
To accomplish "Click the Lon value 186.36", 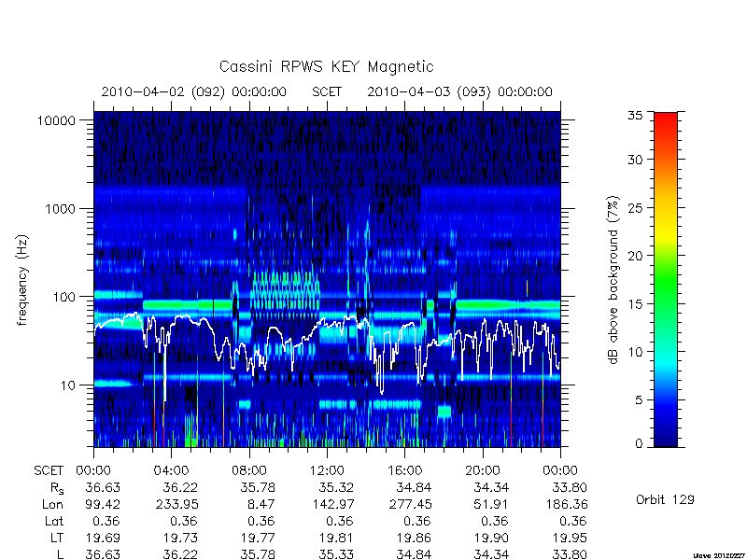I will click(x=567, y=504).
